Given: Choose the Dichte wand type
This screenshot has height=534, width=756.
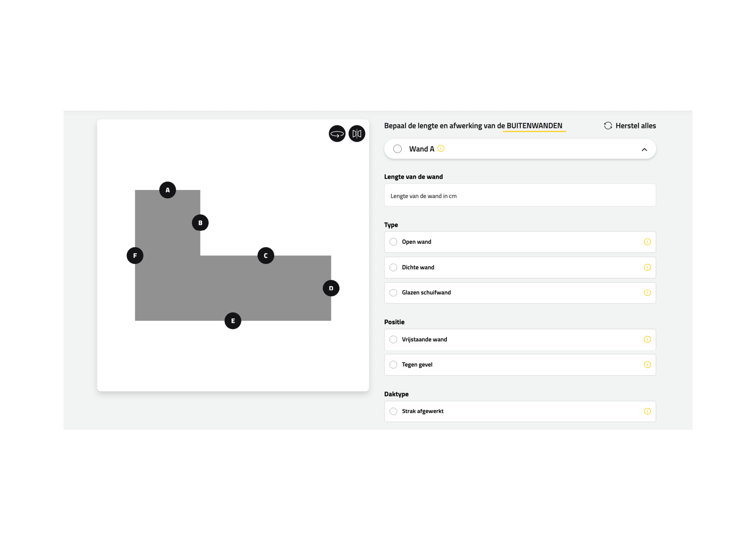Looking at the screenshot, I should pos(393,267).
